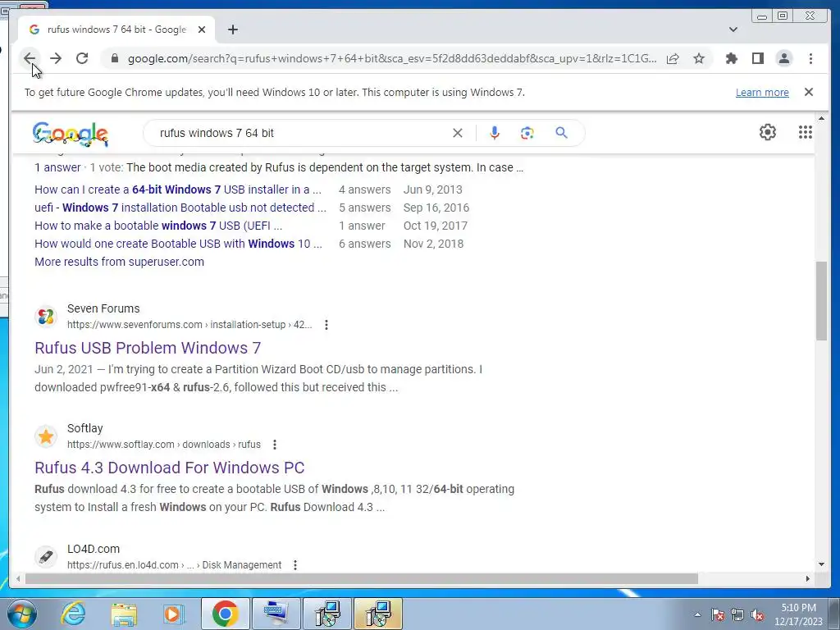Image resolution: width=840 pixels, height=630 pixels.
Task: Open Action Center flag in tray
Action: tap(717, 615)
